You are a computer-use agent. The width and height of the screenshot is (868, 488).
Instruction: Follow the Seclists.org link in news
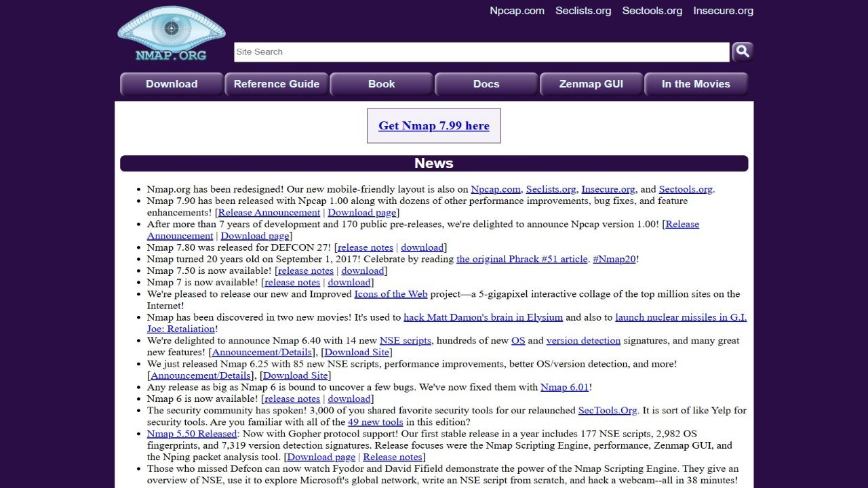pos(551,189)
